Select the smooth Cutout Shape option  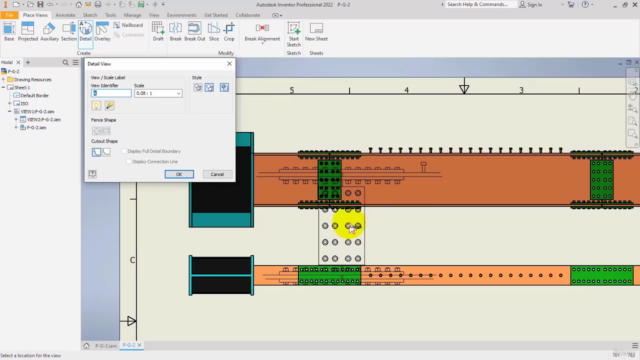click(x=106, y=152)
